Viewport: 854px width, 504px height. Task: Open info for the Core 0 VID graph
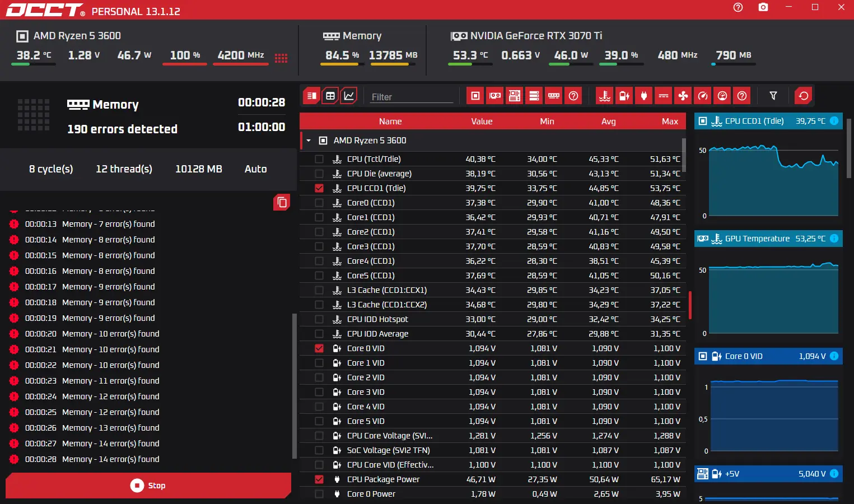(x=834, y=356)
